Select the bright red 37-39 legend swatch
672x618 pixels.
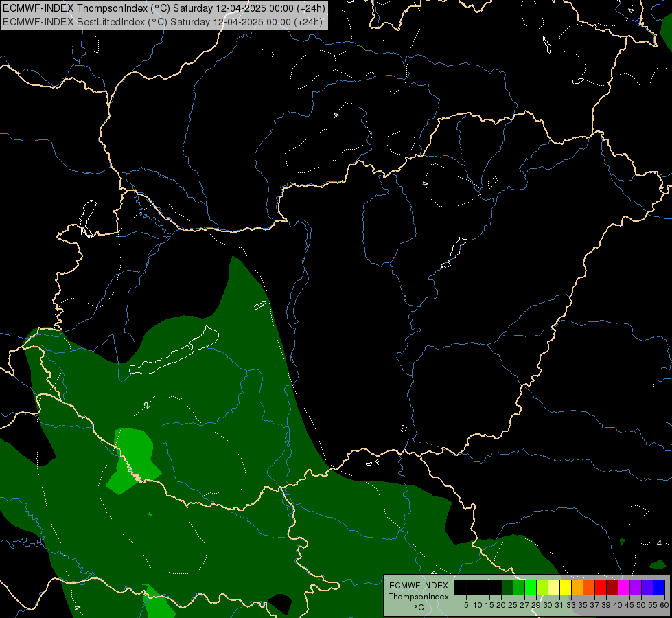[x=601, y=587]
